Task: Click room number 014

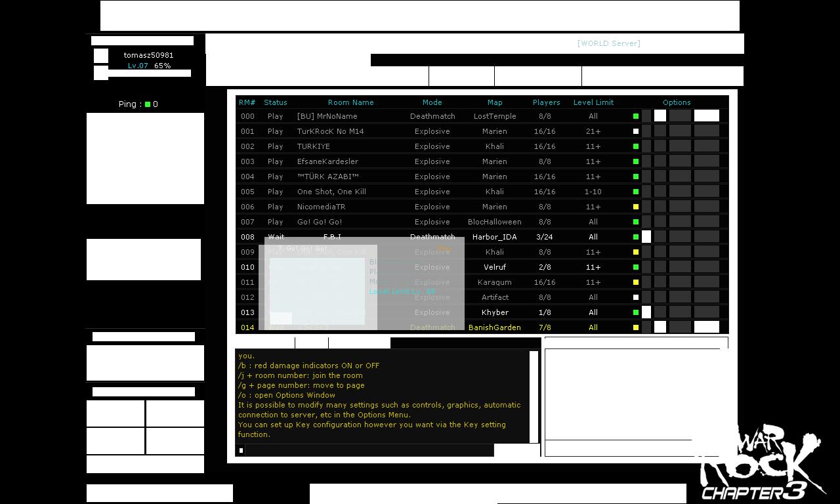Action: (x=247, y=327)
